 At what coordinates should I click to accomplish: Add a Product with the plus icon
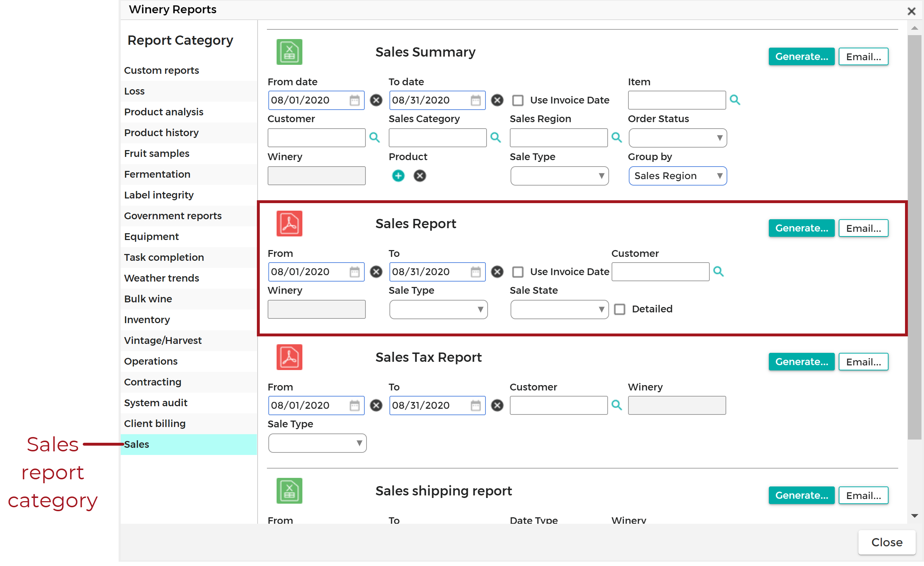(398, 176)
